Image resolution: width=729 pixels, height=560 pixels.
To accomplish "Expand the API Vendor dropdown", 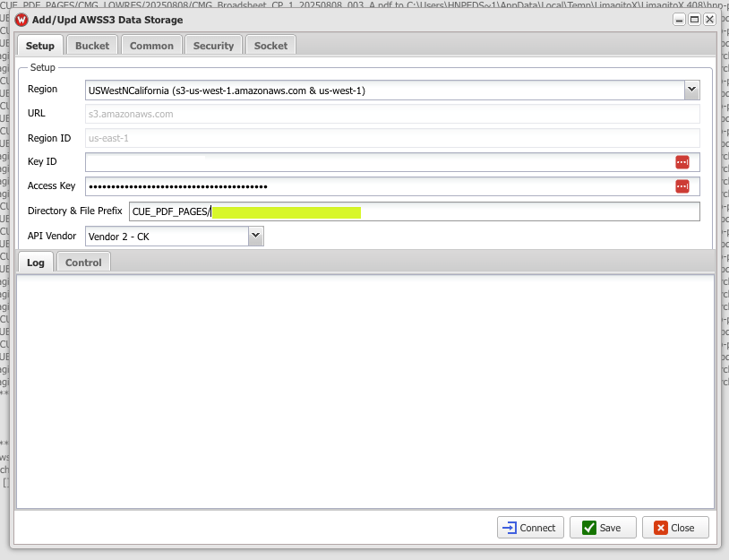I will (x=256, y=236).
